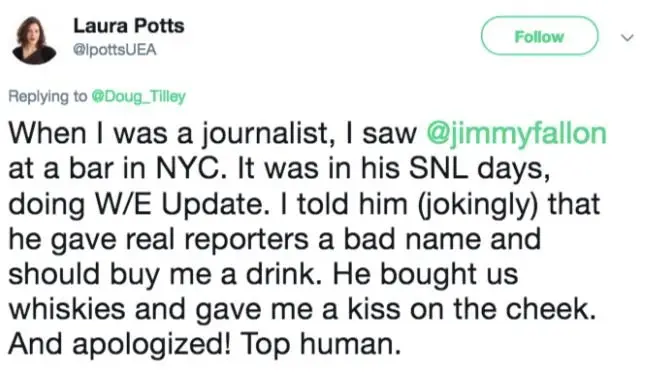
Task: Open Laura Potts' profile picture
Action: click(x=34, y=41)
